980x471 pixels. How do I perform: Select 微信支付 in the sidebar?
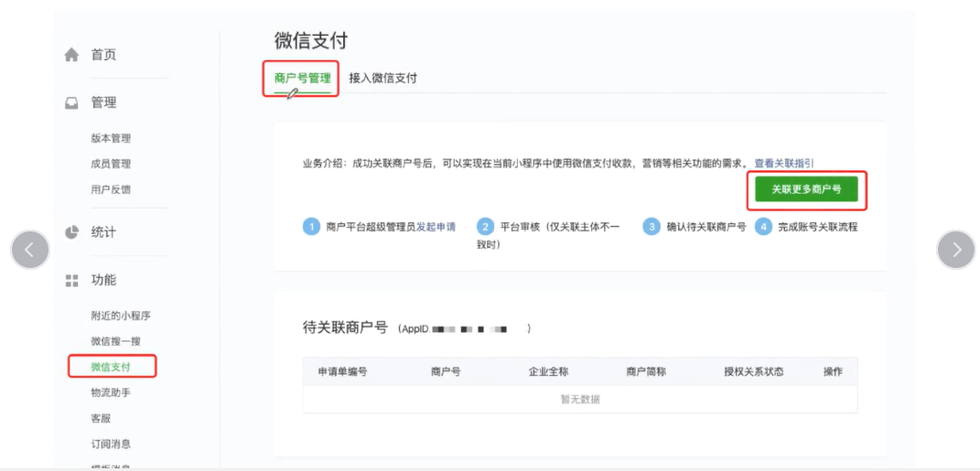click(111, 367)
